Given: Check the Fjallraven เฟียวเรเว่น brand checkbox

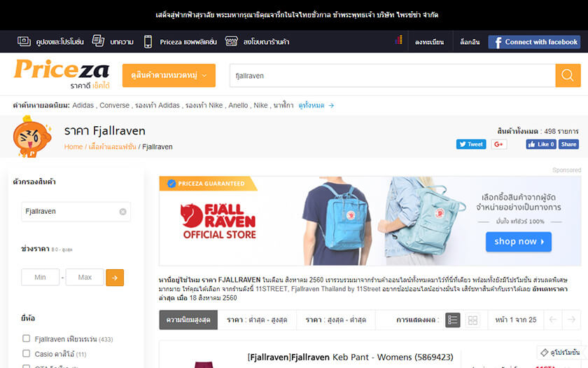Looking at the screenshot, I should 27,339.
